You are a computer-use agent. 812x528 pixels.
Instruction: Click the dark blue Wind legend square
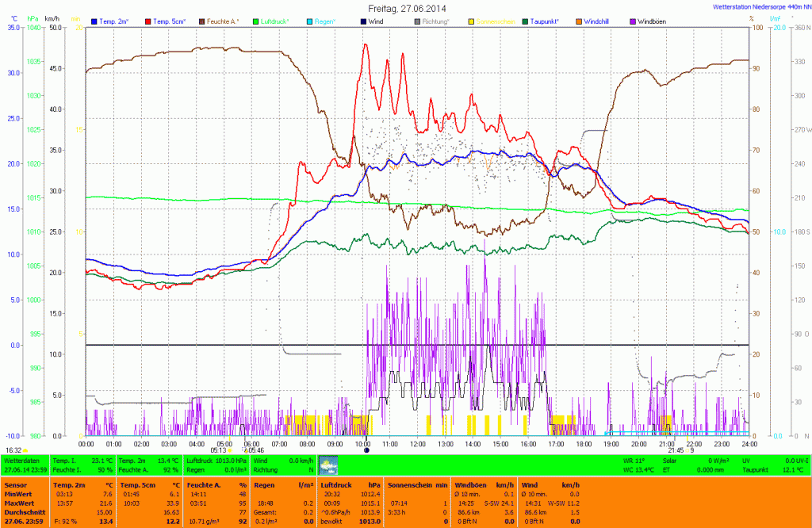coord(363,21)
